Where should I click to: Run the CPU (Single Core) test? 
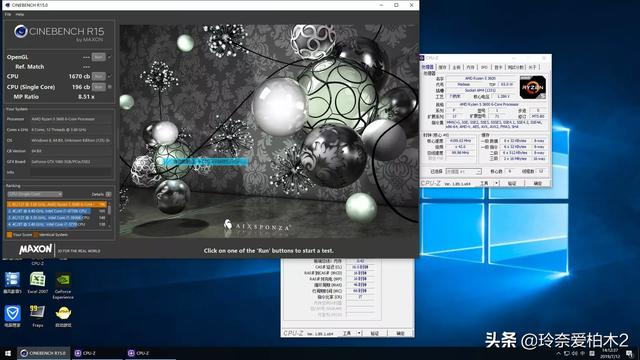click(98, 87)
